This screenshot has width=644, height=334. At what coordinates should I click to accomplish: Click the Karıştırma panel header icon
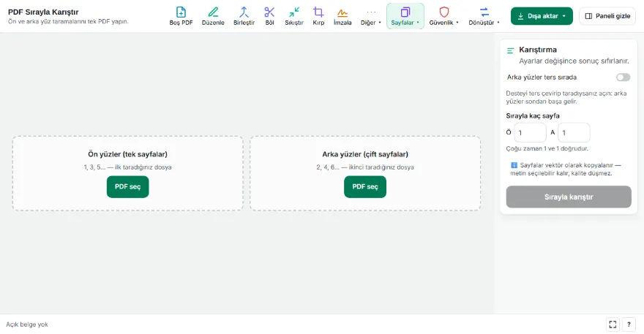(x=511, y=51)
